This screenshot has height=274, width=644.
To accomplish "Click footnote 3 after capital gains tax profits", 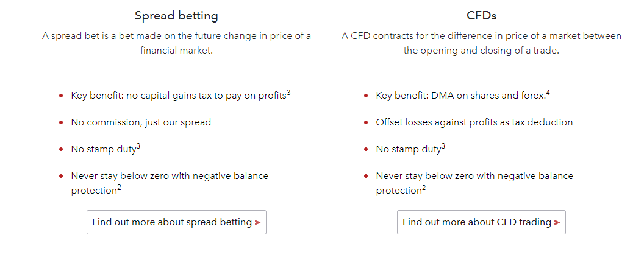I will click(x=288, y=93).
